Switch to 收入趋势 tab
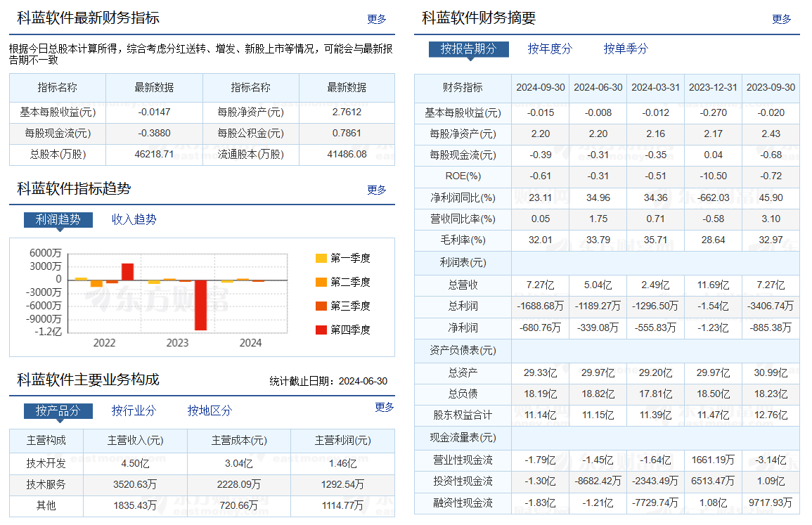Image resolution: width=812 pixels, height=525 pixels. click(134, 219)
